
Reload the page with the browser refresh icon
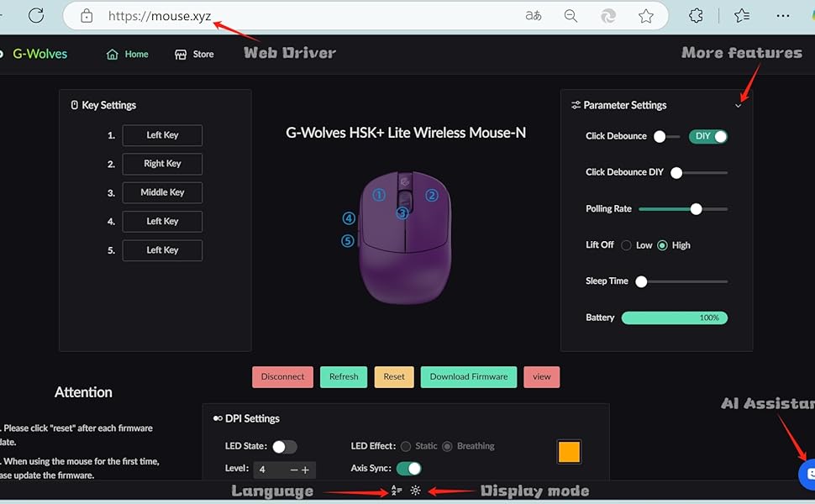(36, 16)
